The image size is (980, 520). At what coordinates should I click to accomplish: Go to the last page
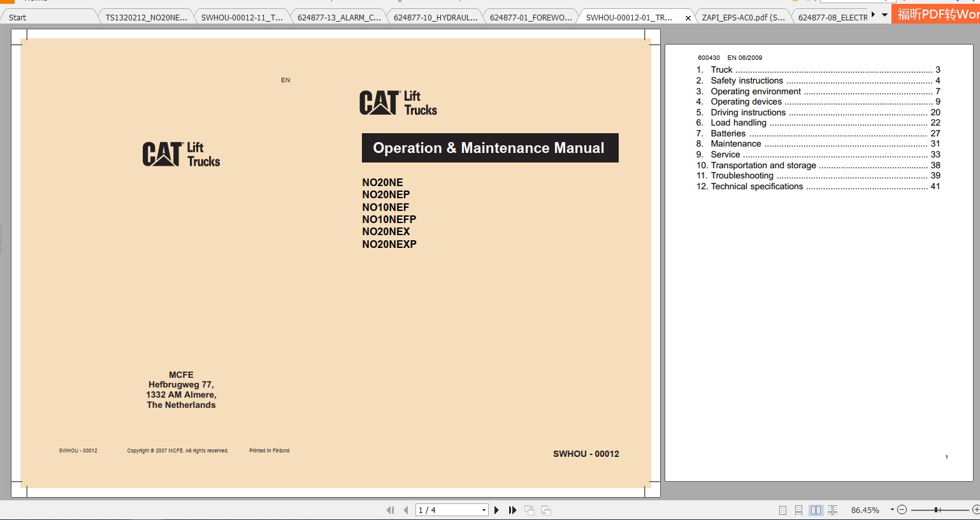coord(513,510)
